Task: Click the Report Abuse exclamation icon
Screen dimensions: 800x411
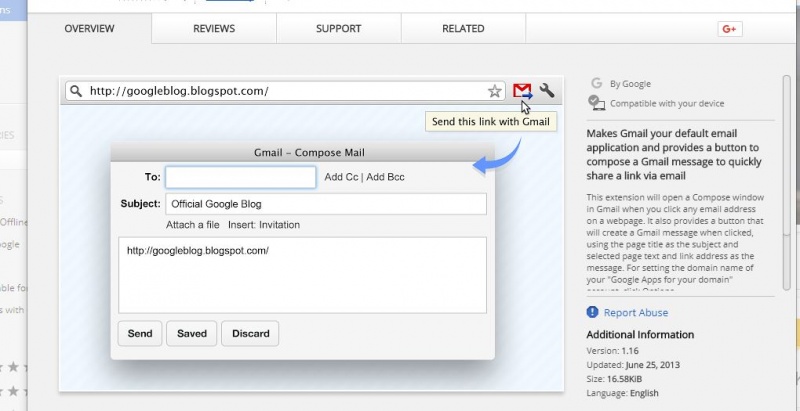Action: click(592, 312)
